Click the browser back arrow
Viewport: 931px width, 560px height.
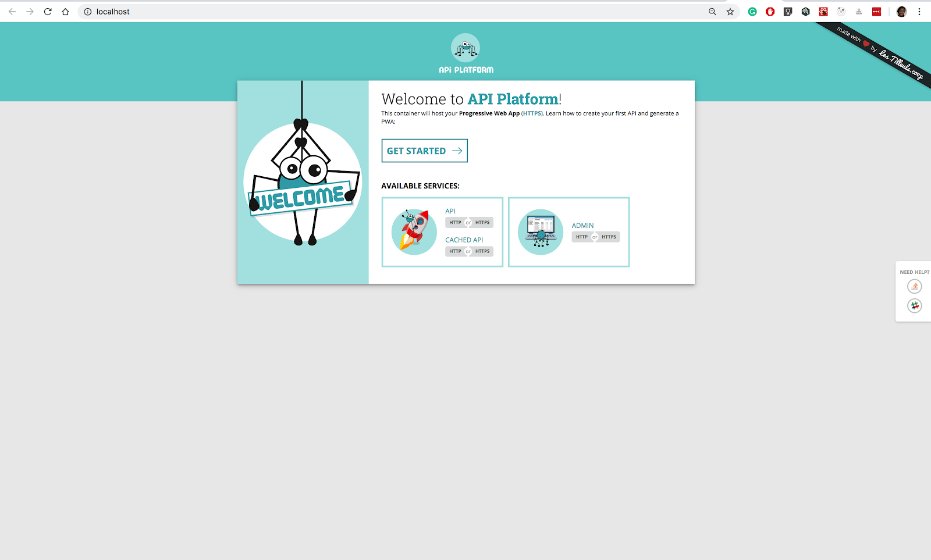pyautogui.click(x=12, y=12)
